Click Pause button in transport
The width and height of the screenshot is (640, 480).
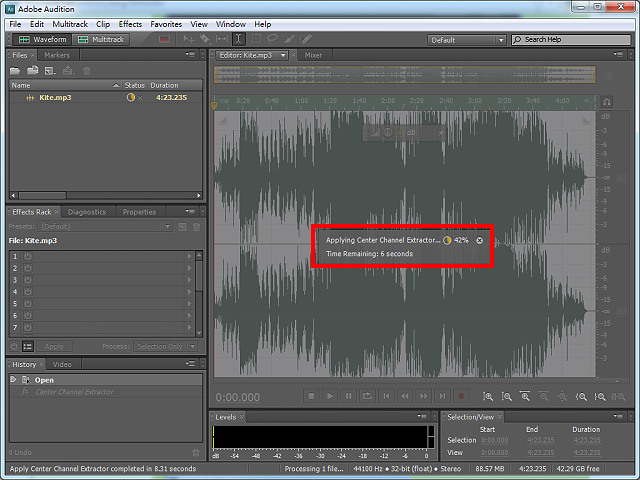349,396
